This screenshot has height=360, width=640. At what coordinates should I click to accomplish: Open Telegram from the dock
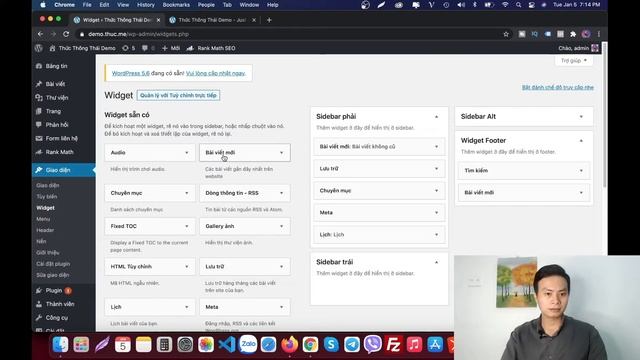coord(352,344)
